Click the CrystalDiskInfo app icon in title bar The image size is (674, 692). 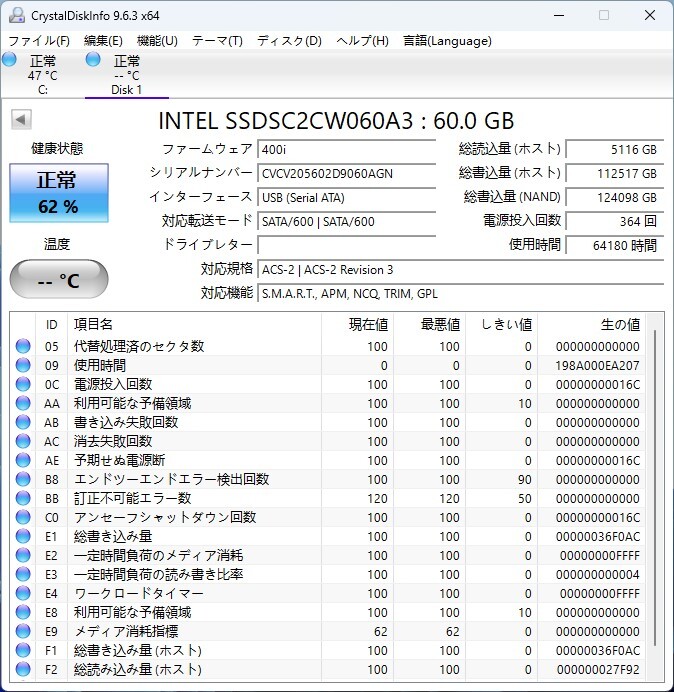pyautogui.click(x=17, y=15)
